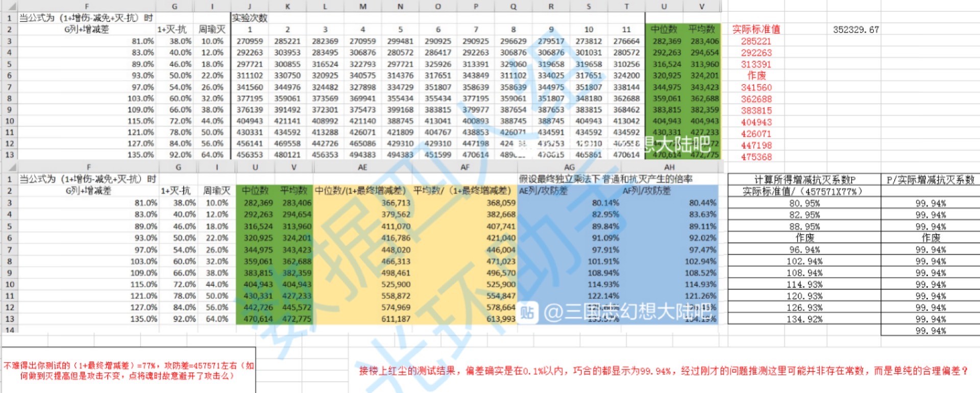
Task: Click the select-all corner of the upper sheet
Action: point(9,7)
